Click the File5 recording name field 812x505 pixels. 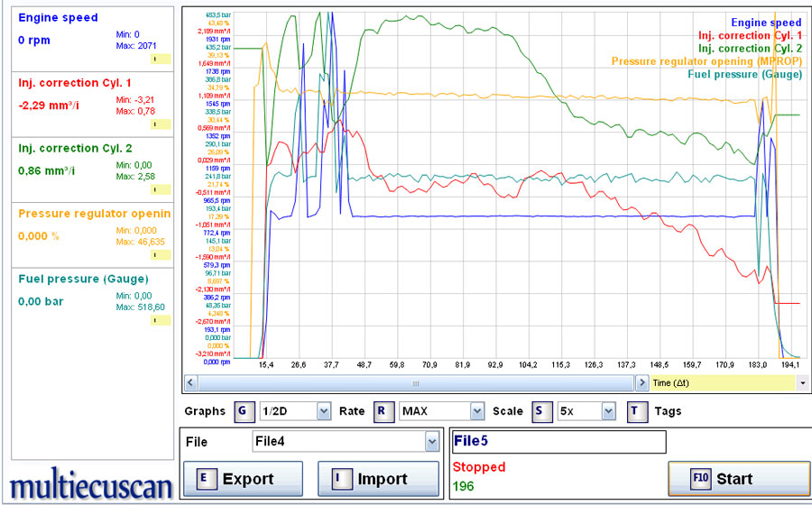(x=558, y=442)
